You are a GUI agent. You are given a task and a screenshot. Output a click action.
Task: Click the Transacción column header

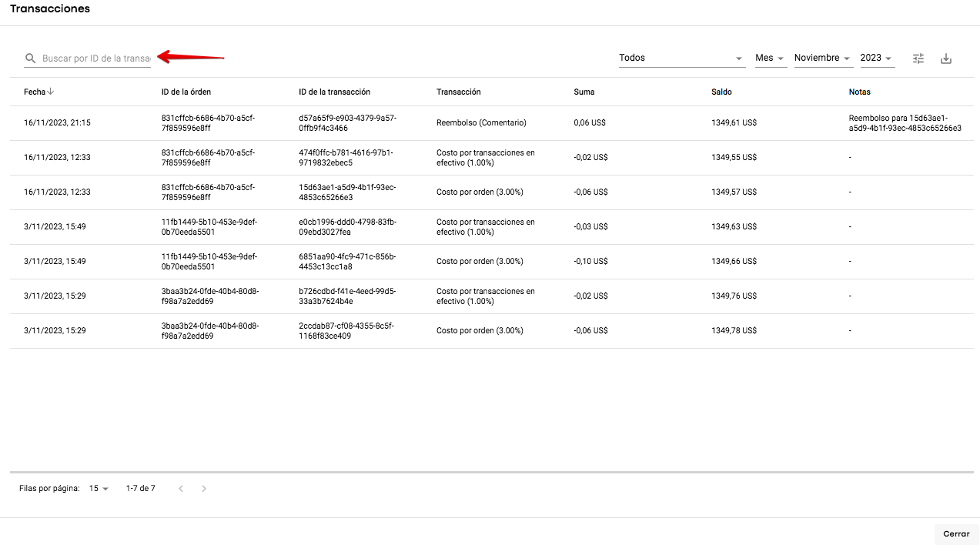[458, 92]
